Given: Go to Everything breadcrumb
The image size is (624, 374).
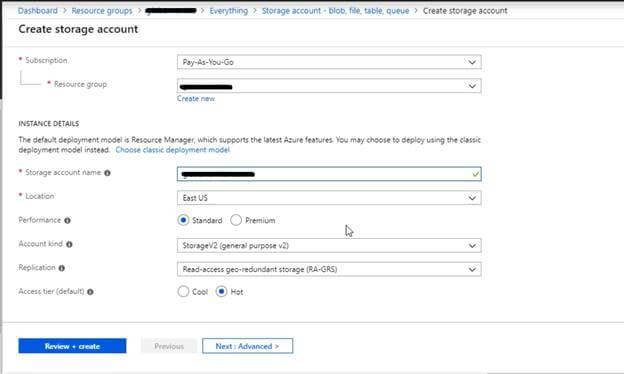Looking at the screenshot, I should (x=229, y=11).
